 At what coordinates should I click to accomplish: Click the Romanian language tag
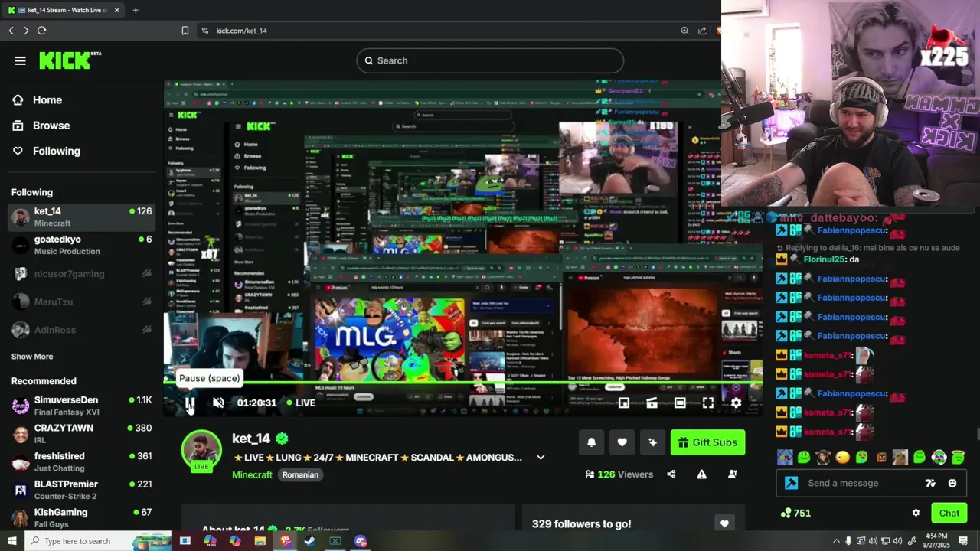pos(300,475)
